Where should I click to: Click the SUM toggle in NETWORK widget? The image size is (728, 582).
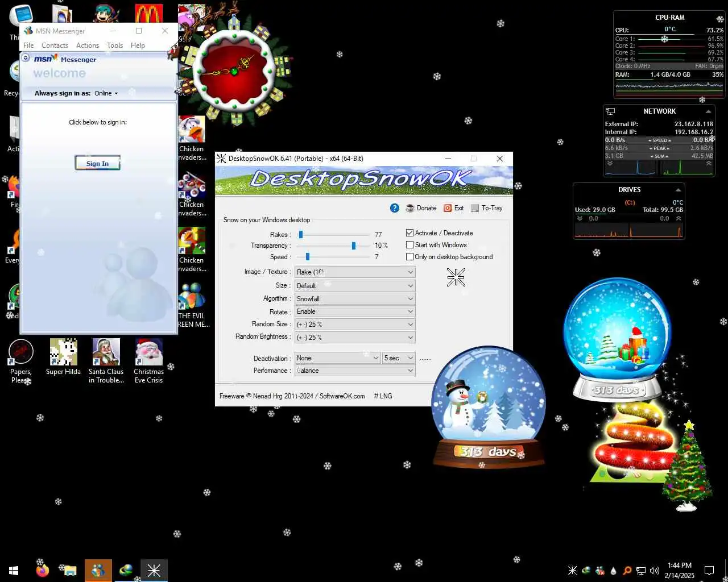(x=660, y=156)
